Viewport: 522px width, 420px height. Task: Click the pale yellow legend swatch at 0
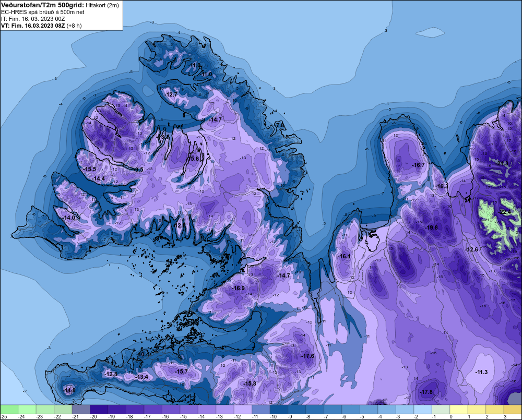[x=459, y=410]
